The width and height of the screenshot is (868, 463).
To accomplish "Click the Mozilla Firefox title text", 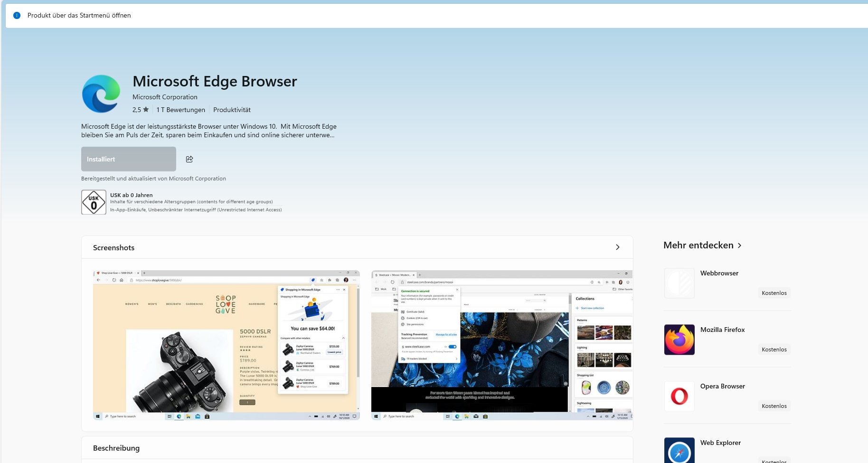I will pos(722,330).
